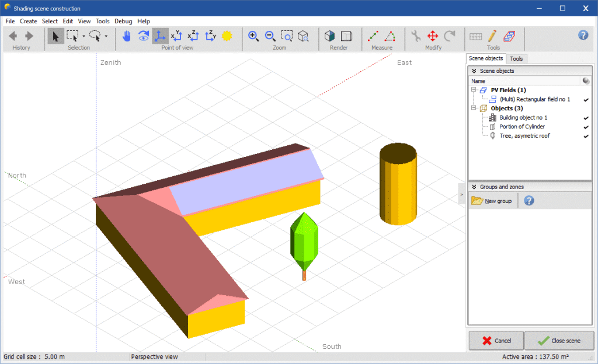Switch to the Tools tab
The image size is (598, 364).
click(516, 59)
